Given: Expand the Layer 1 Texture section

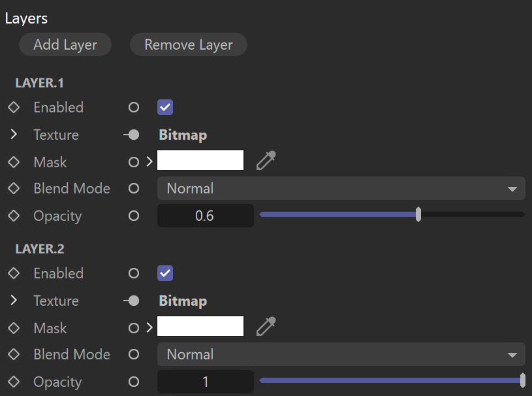Looking at the screenshot, I should click(x=14, y=135).
